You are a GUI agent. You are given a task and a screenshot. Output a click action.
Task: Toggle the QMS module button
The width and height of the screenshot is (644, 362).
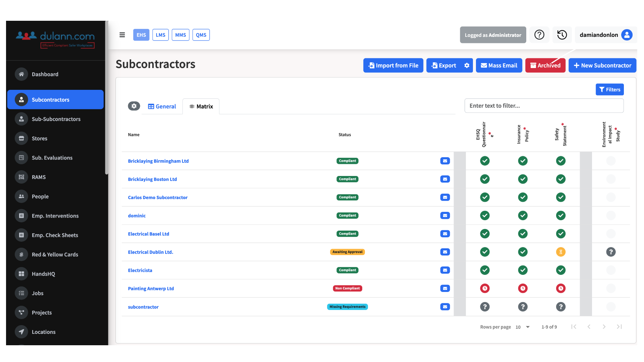tap(201, 35)
